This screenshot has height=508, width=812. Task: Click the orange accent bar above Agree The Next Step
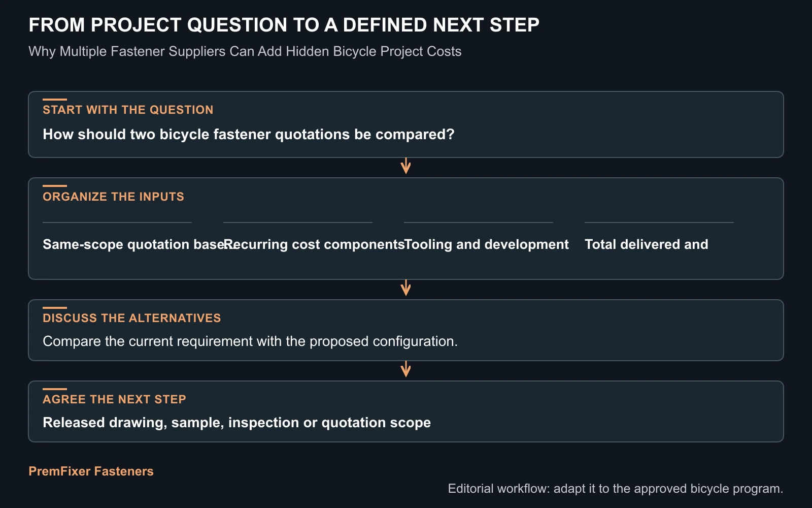[55, 389]
